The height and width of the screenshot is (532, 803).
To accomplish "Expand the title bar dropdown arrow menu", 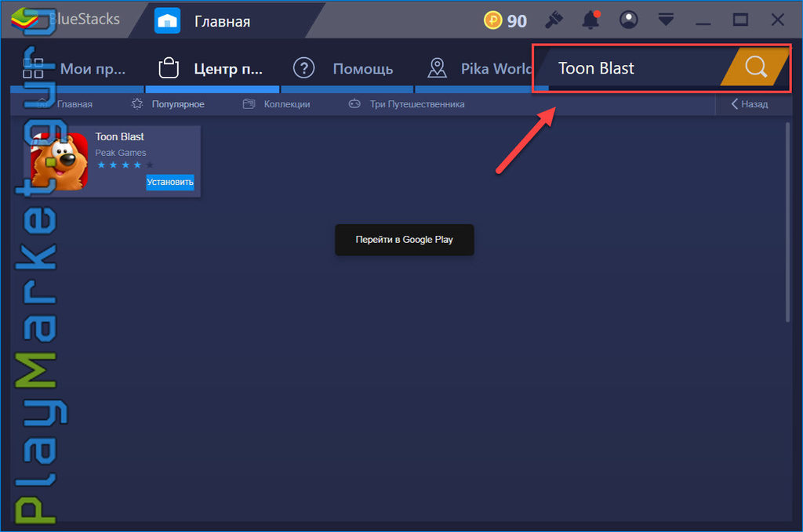I will coord(666,20).
